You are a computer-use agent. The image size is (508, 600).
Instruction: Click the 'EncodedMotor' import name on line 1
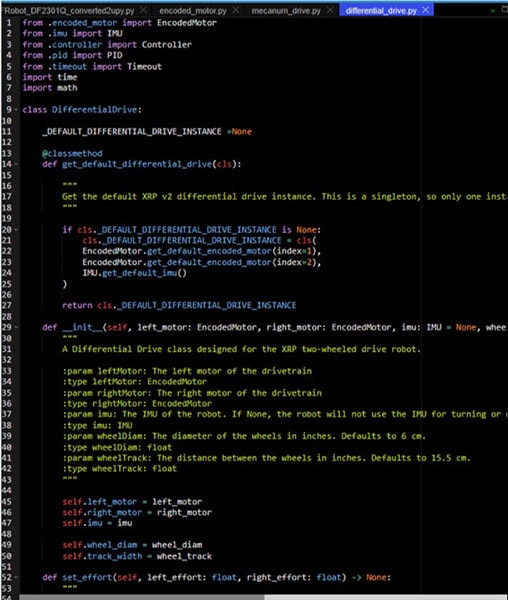click(x=187, y=23)
